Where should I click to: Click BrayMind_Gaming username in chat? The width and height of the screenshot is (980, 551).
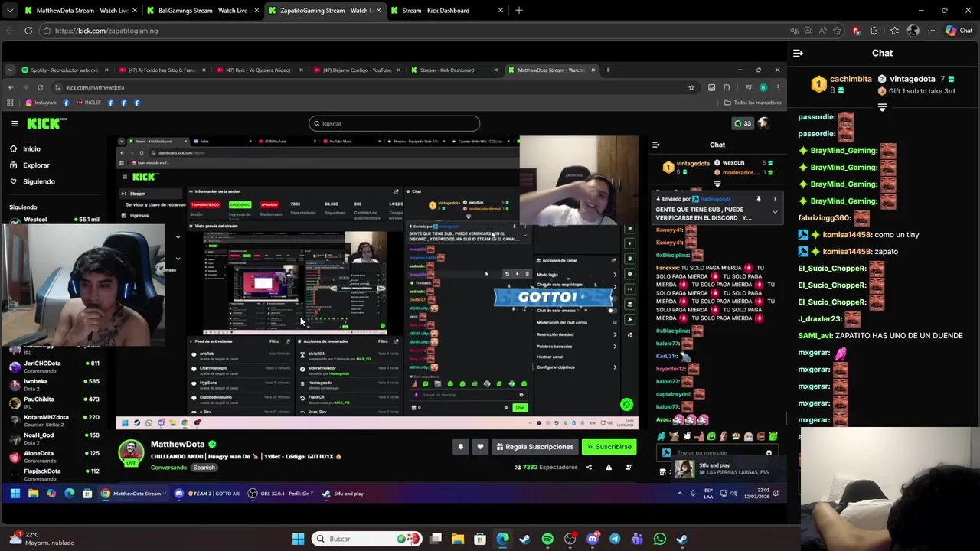pyautogui.click(x=843, y=151)
